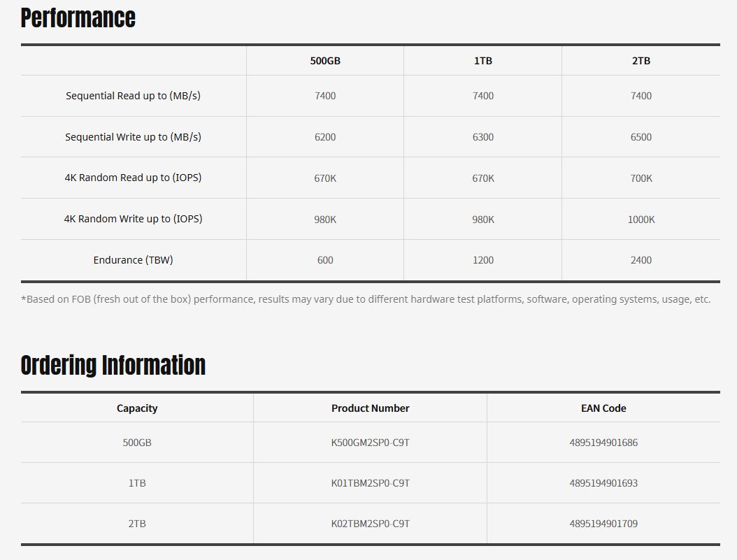Click product number K02TBM2SP0-C9T

tap(370, 524)
